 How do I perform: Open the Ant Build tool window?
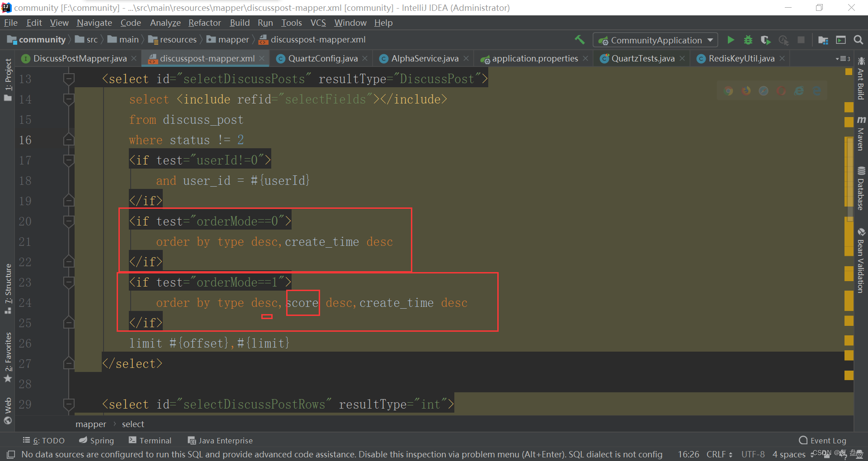pyautogui.click(x=861, y=78)
